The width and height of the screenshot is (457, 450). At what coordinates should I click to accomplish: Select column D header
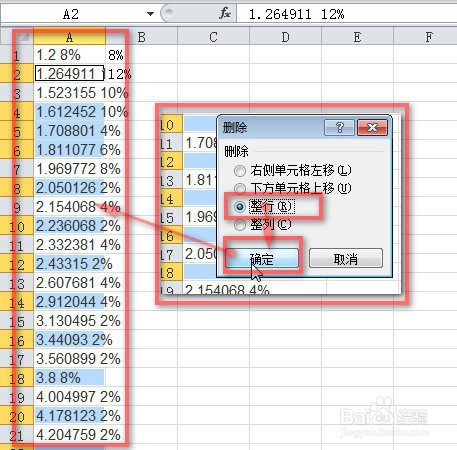(285, 37)
